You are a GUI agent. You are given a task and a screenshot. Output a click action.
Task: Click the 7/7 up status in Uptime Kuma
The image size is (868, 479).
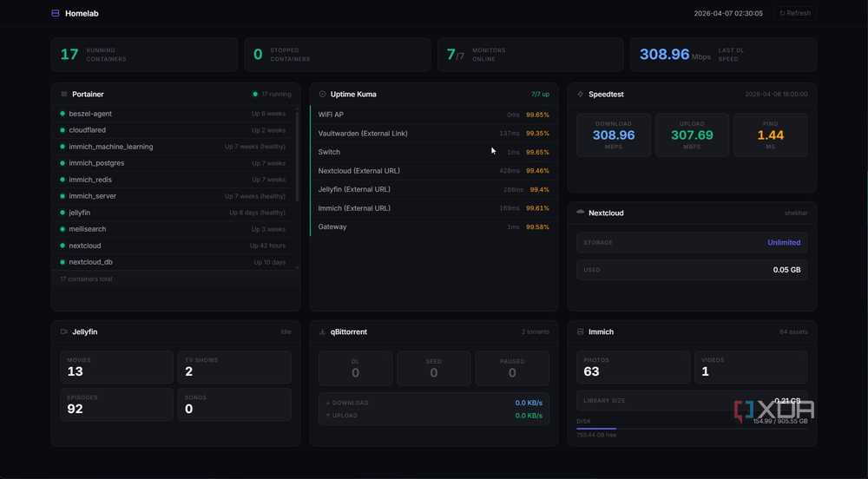[x=540, y=94]
